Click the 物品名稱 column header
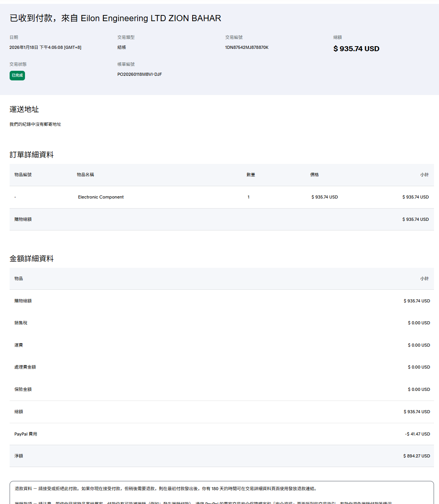This screenshot has width=439, height=504. tap(85, 175)
